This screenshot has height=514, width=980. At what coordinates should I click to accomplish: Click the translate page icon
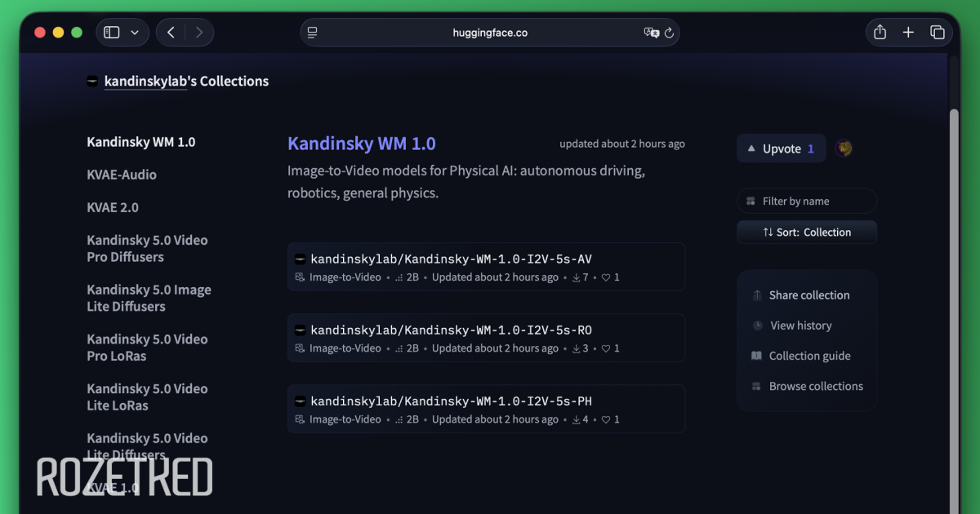[x=651, y=33]
